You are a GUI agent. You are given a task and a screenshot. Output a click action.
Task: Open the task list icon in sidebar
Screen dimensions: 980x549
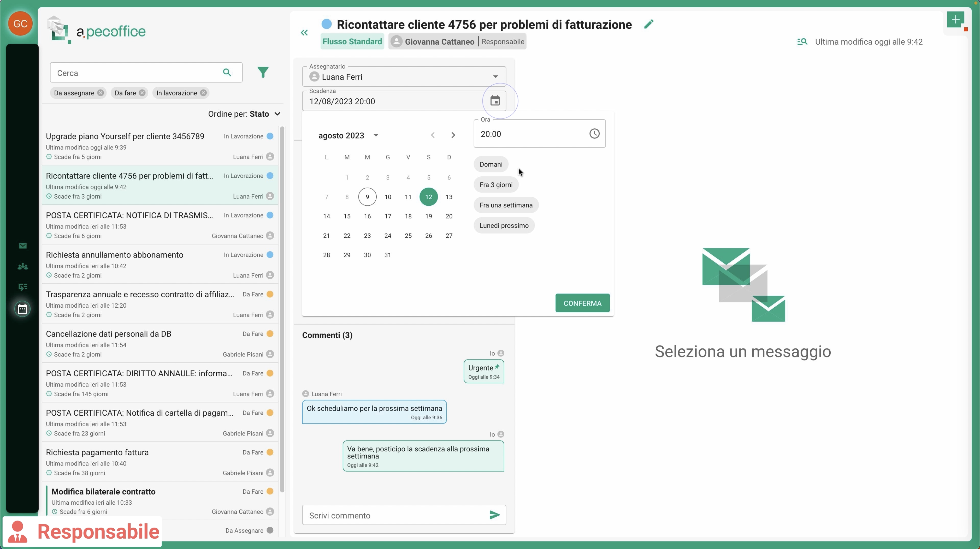(x=23, y=287)
